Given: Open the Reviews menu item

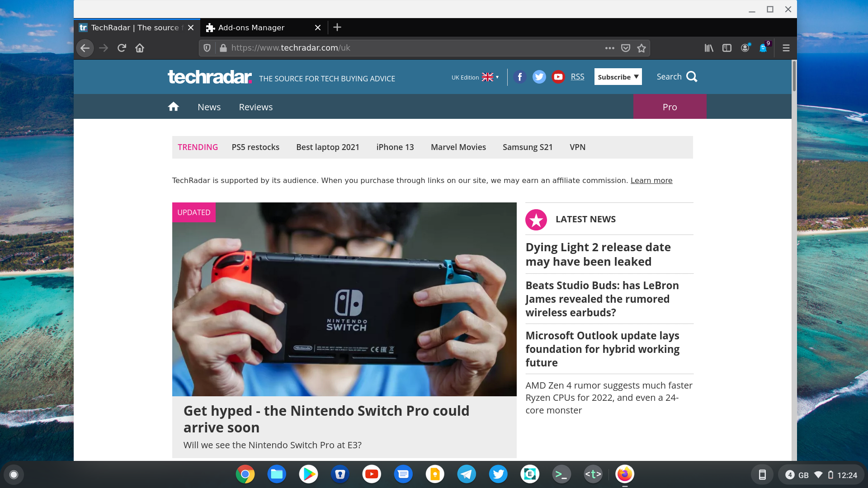Looking at the screenshot, I should 256,107.
